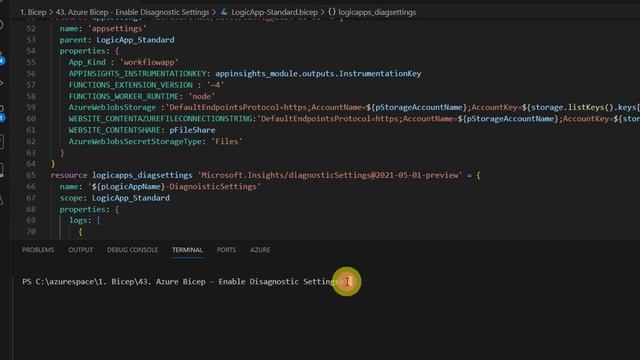Click appinsights_module.outputs.InstrumentationKey expression
This screenshot has width=640, height=360.
click(x=318, y=73)
